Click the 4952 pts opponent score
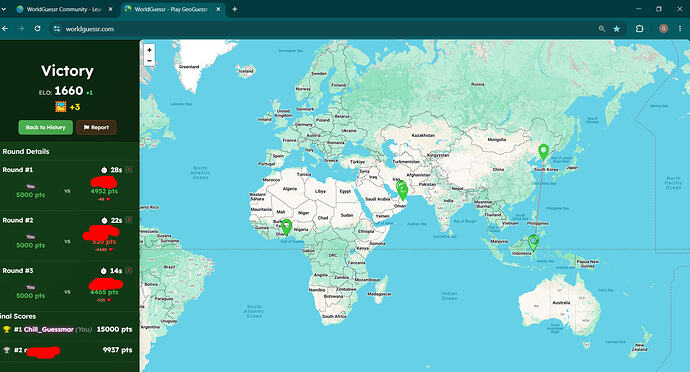This screenshot has width=690, height=372. point(104,192)
